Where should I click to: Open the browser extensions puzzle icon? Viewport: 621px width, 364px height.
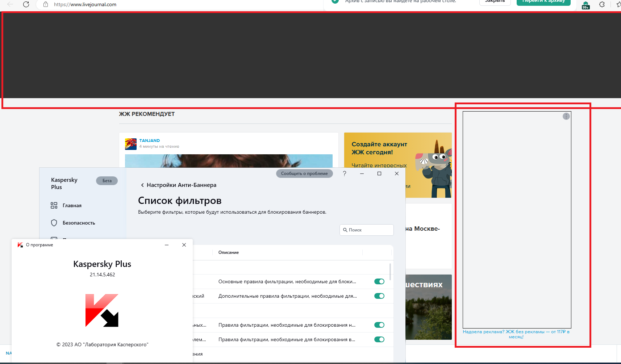(x=602, y=4)
